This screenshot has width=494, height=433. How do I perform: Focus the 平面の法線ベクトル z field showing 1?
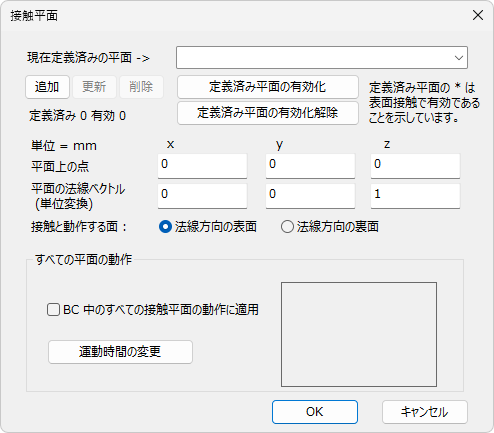(415, 196)
